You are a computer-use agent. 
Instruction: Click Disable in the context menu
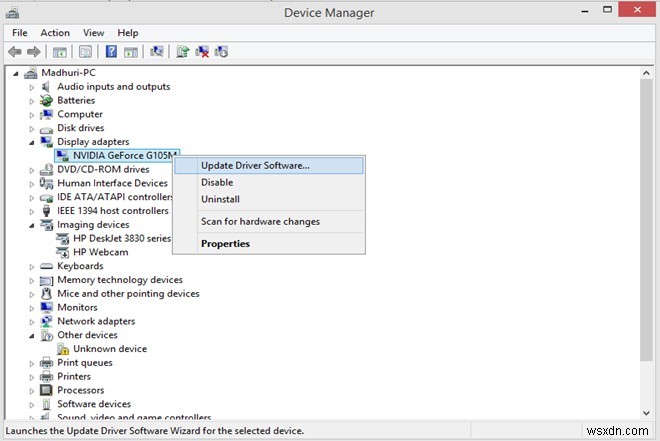[x=216, y=183]
